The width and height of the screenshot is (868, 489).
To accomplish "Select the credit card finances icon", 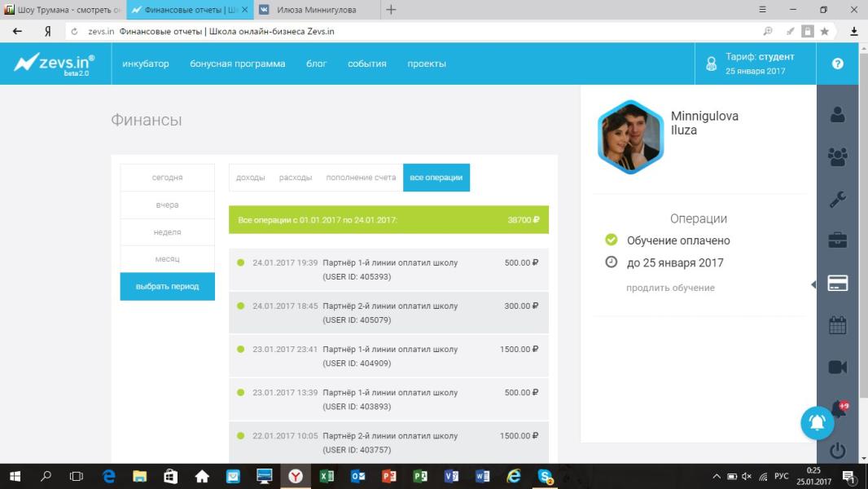I will (837, 284).
